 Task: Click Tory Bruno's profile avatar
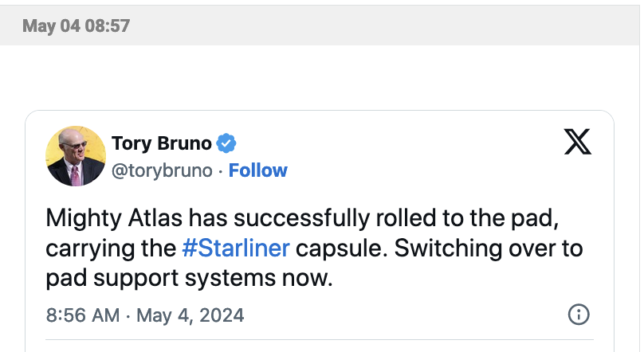click(76, 156)
